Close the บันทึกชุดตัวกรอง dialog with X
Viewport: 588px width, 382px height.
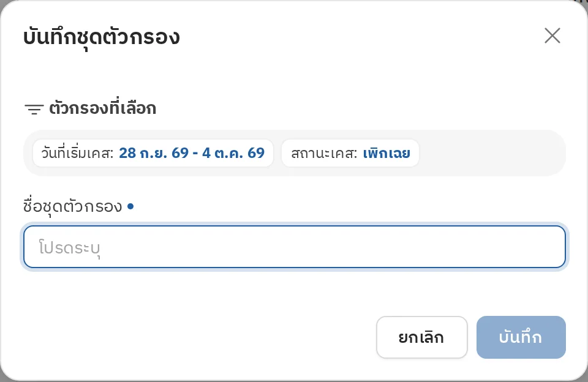(x=552, y=36)
